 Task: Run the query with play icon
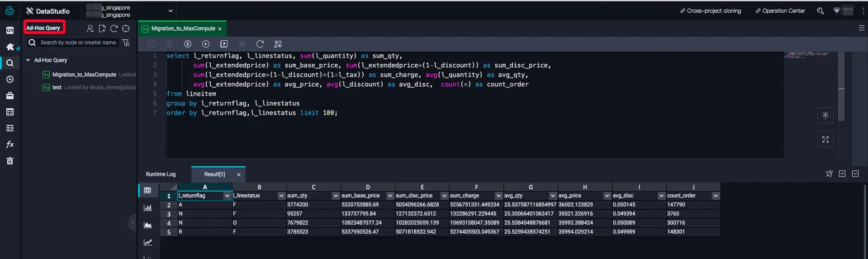(206, 44)
